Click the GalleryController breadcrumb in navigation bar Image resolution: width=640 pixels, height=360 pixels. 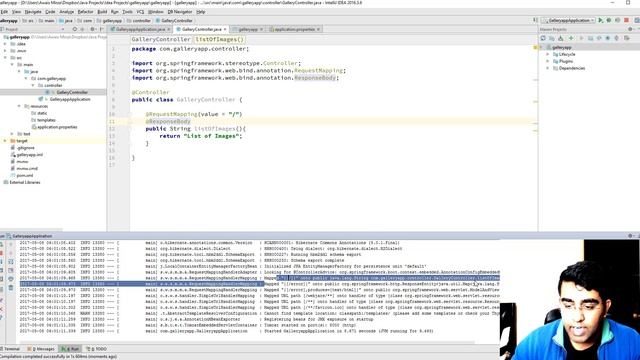tap(177, 20)
